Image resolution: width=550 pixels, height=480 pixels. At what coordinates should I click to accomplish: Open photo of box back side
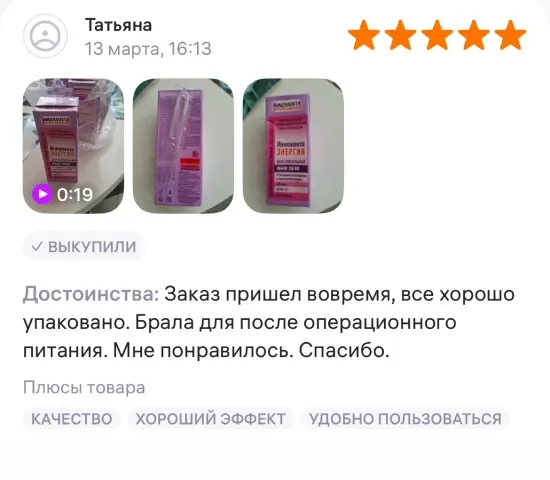183,146
